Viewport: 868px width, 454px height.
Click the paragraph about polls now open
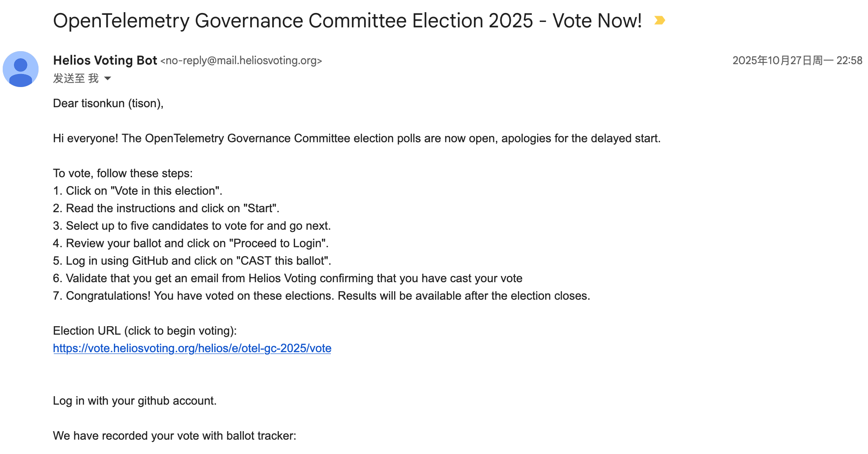click(x=357, y=138)
